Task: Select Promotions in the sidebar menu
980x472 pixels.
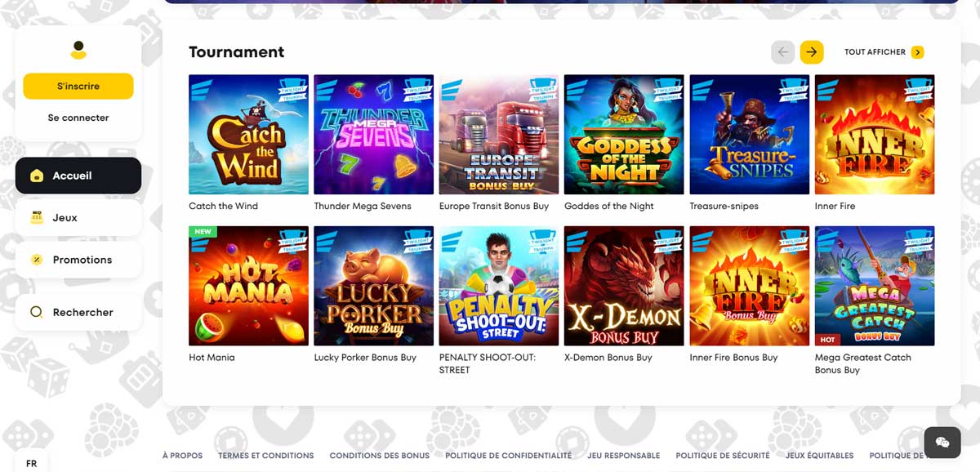Action: click(78, 260)
